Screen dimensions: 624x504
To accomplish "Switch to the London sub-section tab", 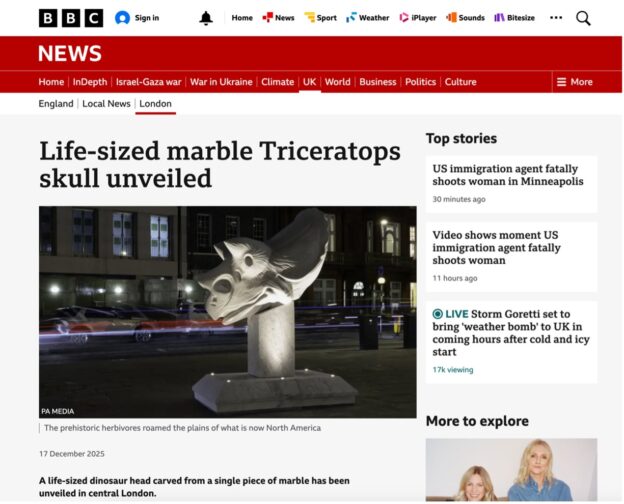I will (155, 104).
